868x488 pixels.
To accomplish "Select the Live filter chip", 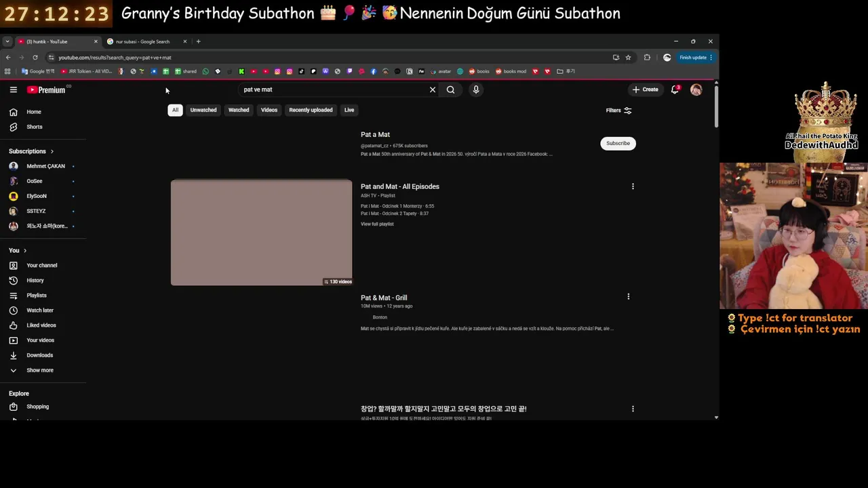I will [x=349, y=110].
